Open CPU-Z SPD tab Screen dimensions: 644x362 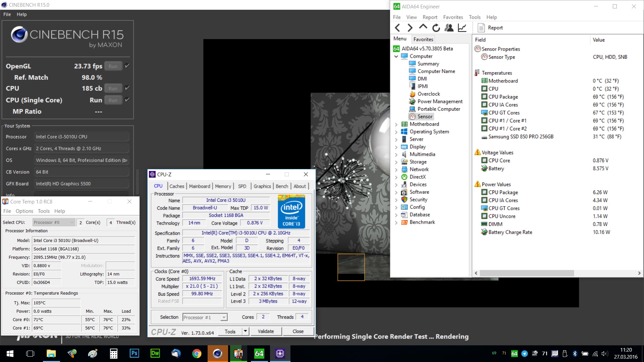click(x=242, y=186)
